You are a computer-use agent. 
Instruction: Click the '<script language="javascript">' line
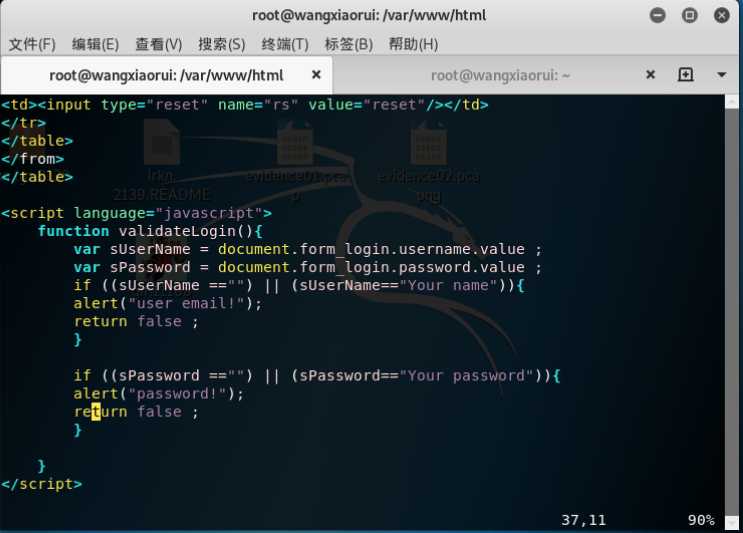(136, 213)
